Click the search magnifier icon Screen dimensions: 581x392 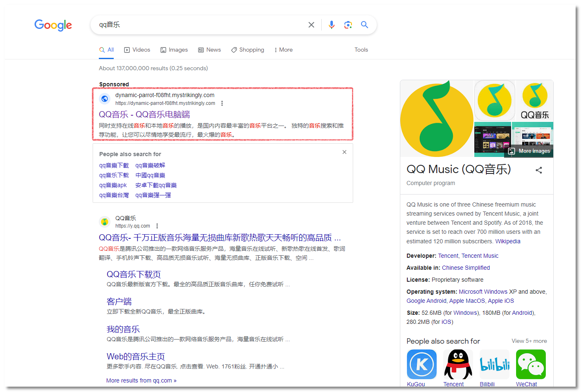[364, 25]
